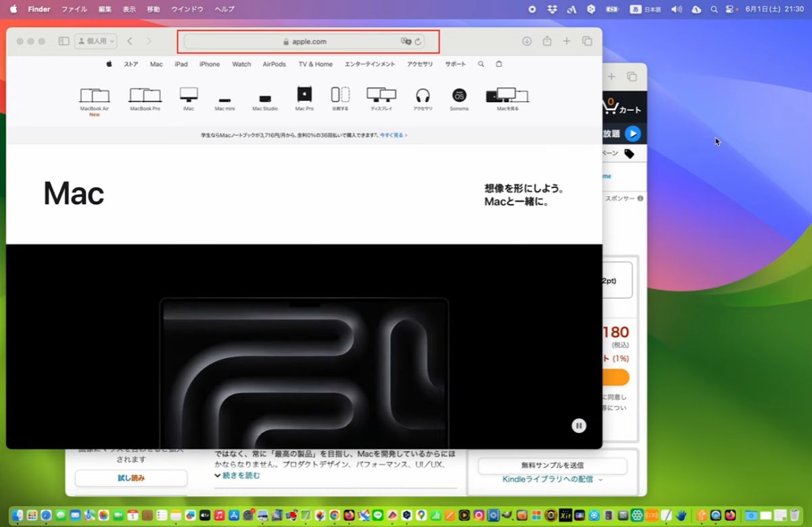
Task: Switch input source via 日本語 menu
Action: tap(646, 9)
